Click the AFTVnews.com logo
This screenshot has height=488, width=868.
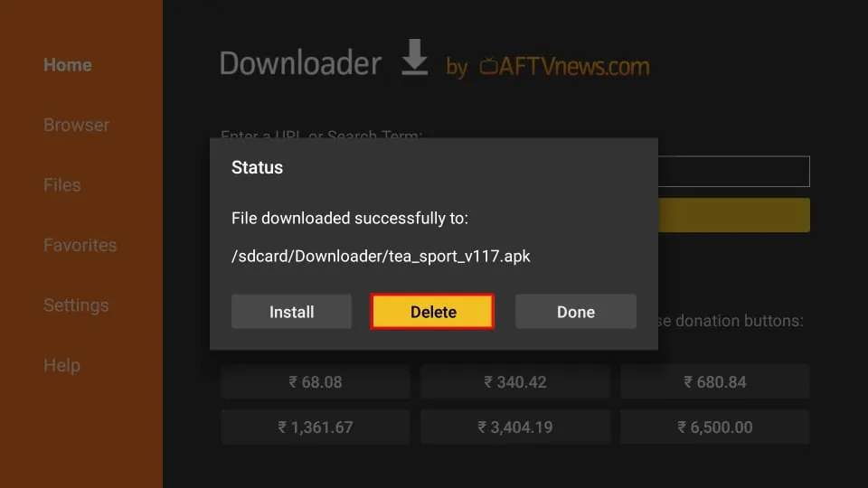click(x=564, y=67)
